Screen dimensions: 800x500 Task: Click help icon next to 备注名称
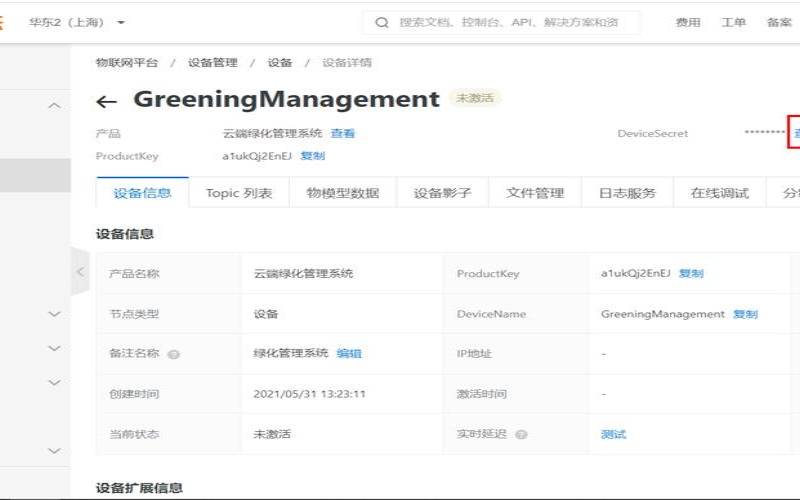pyautogui.click(x=173, y=354)
